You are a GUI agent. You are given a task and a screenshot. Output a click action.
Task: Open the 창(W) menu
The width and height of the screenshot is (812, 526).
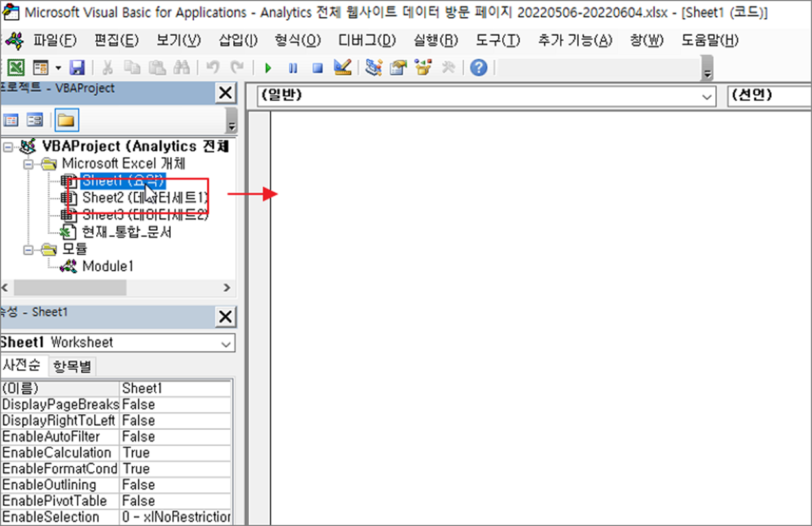646,40
